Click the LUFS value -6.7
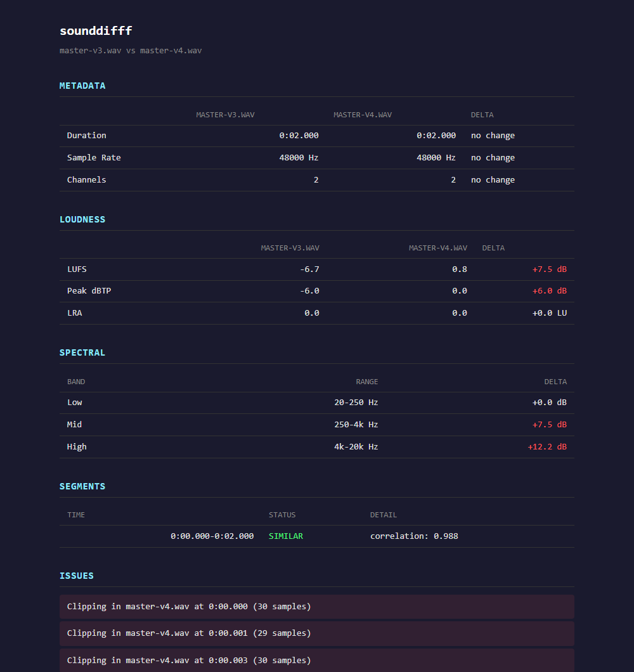634x672 pixels. (x=309, y=269)
